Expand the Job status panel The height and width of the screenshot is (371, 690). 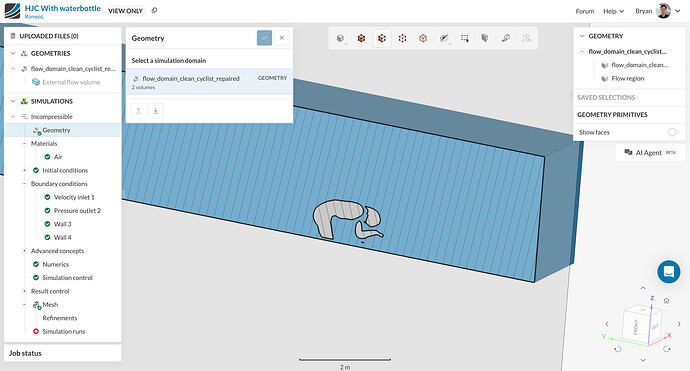click(x=62, y=353)
